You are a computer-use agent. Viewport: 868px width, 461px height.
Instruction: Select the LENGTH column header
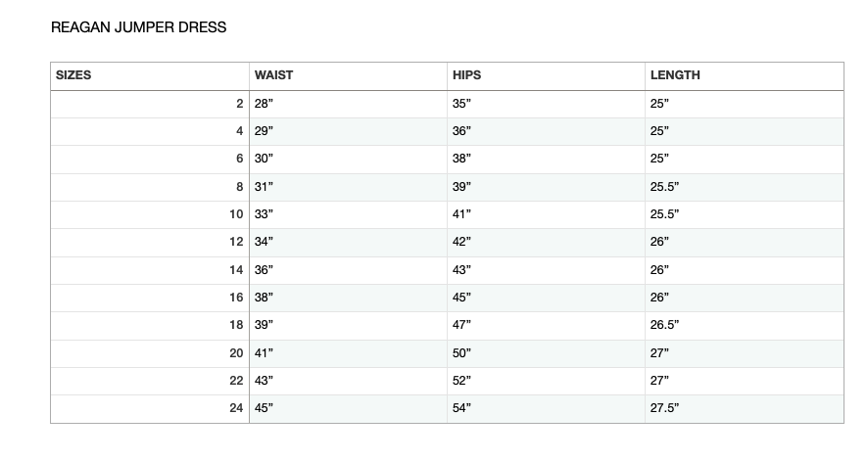(x=675, y=75)
